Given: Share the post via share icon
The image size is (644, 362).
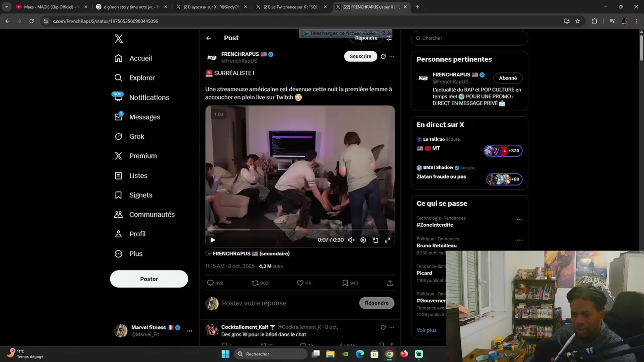Looking at the screenshot, I should point(390,283).
